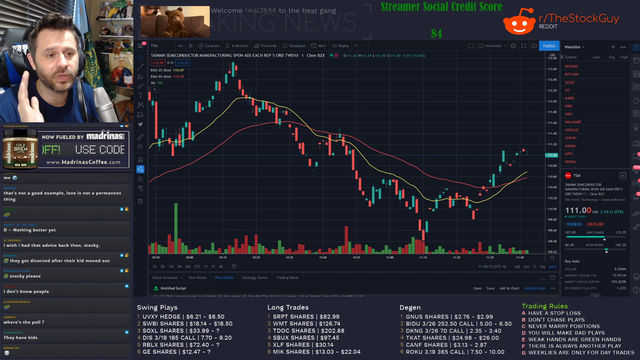The width and height of the screenshot is (640, 360).
Task: Toggle lock all drawing tools
Action: pos(140,179)
